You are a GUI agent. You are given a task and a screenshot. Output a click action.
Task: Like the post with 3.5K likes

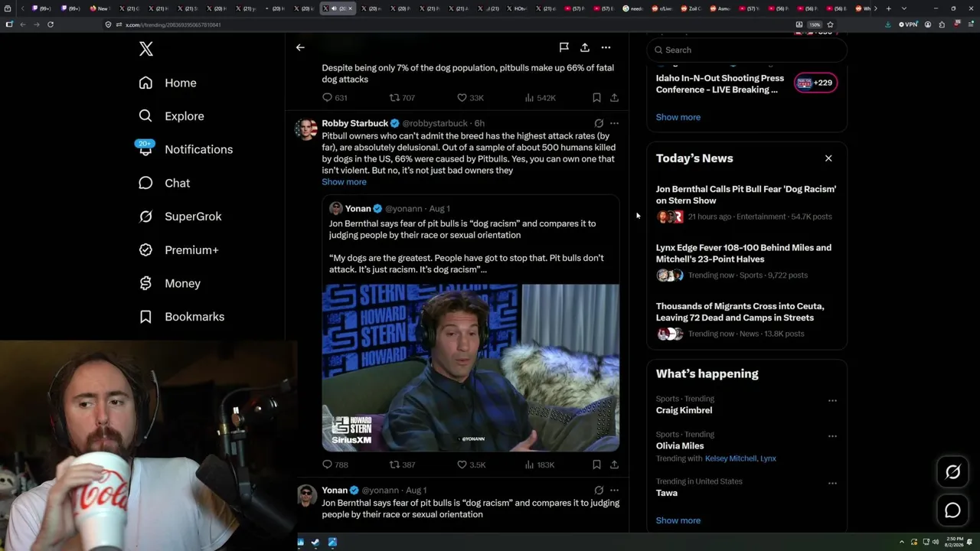pos(471,465)
